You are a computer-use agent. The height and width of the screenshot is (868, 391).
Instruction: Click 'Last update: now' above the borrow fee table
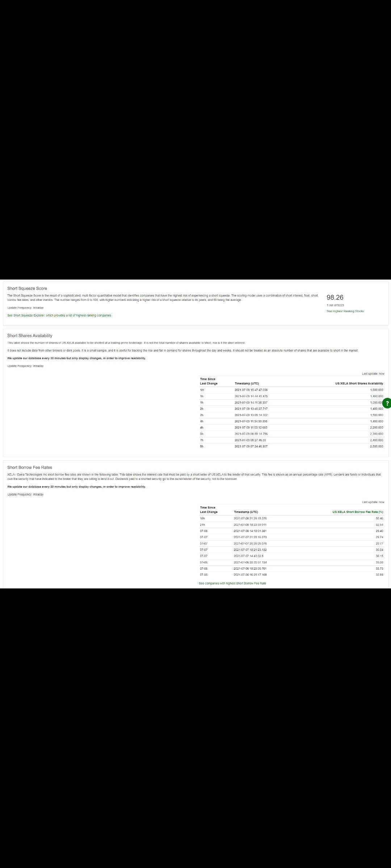pos(373,502)
